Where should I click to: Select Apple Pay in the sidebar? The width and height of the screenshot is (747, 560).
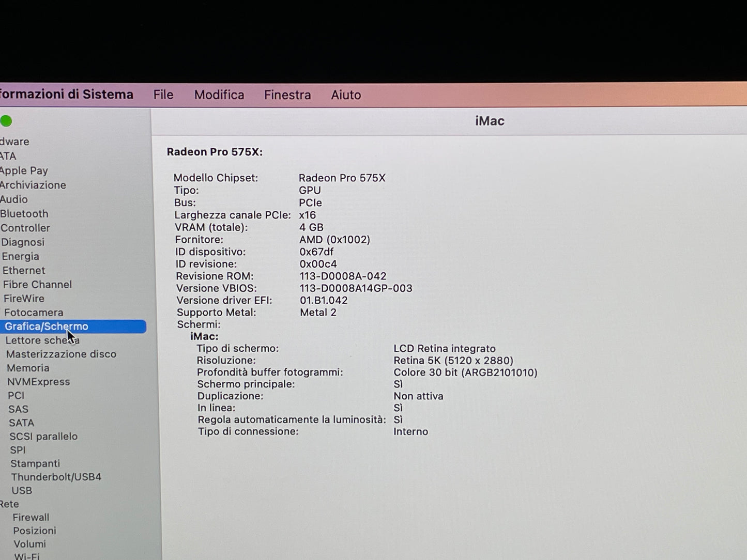[24, 170]
